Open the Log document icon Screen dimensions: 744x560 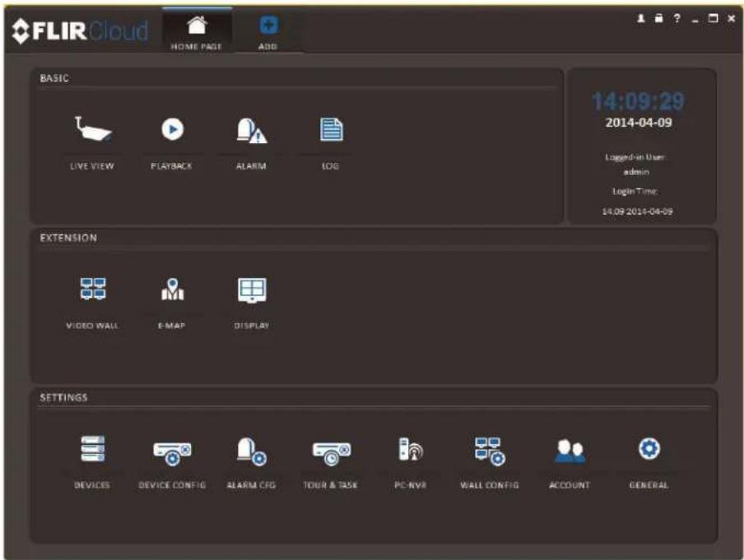coord(331,130)
